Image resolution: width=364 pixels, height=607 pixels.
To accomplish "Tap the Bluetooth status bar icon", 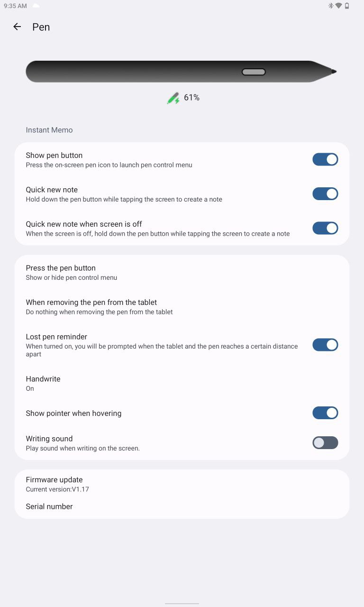I will [331, 6].
